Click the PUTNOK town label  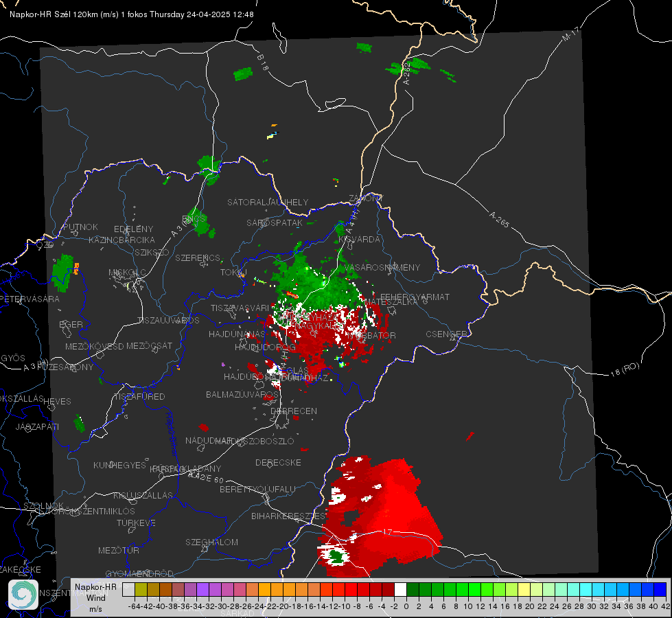click(x=80, y=227)
